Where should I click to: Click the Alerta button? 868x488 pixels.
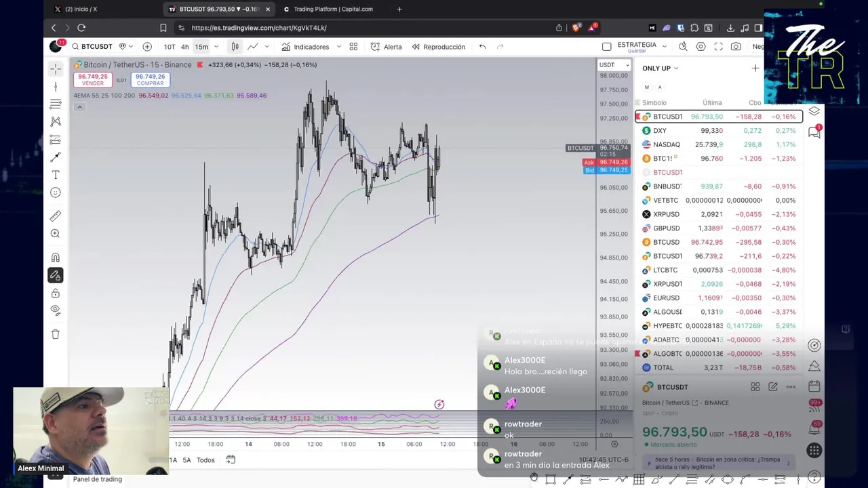(x=386, y=47)
